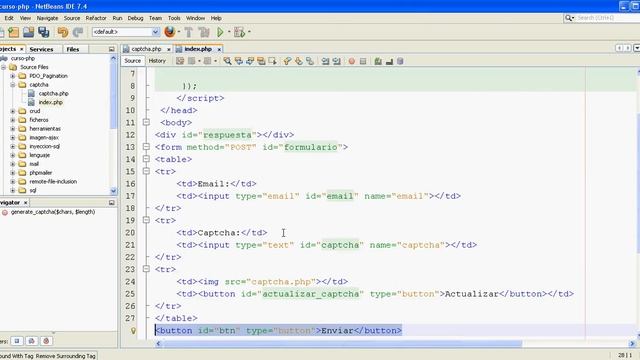Click the Stop Macro Recording icon
640x360 pixels.
[363, 61]
